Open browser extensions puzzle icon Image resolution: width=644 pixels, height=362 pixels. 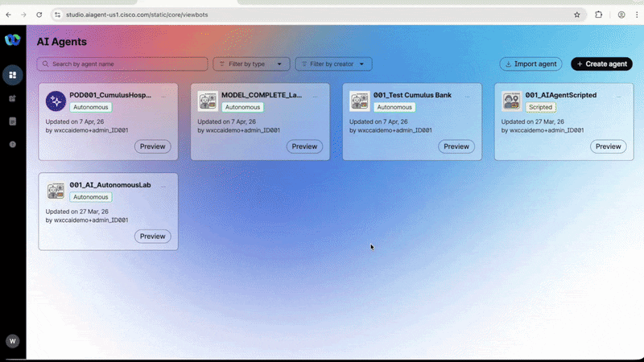coord(599,14)
